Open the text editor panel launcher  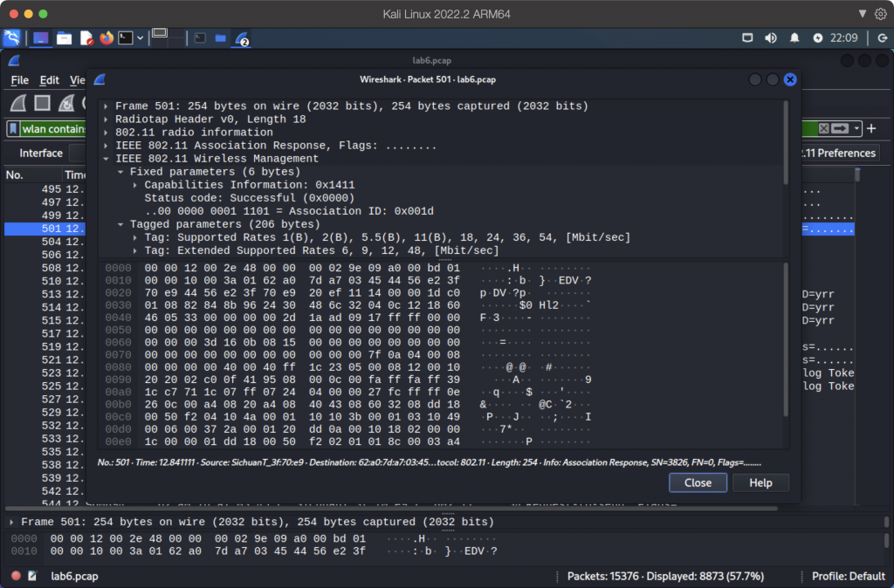[x=86, y=38]
